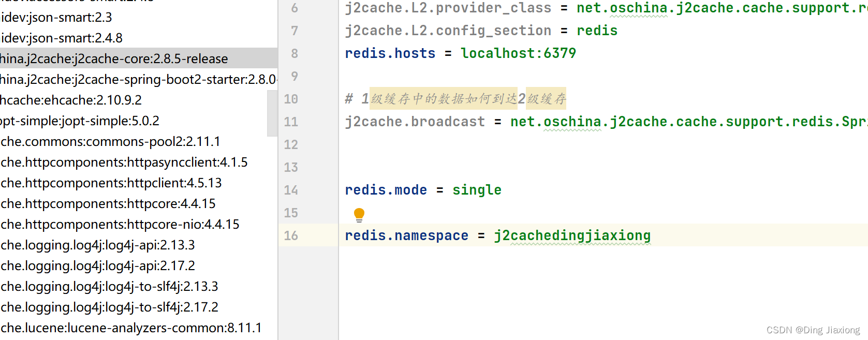Select log4j-to-slf4j:2.13.3 library entry
The image size is (868, 340).
(x=139, y=286)
